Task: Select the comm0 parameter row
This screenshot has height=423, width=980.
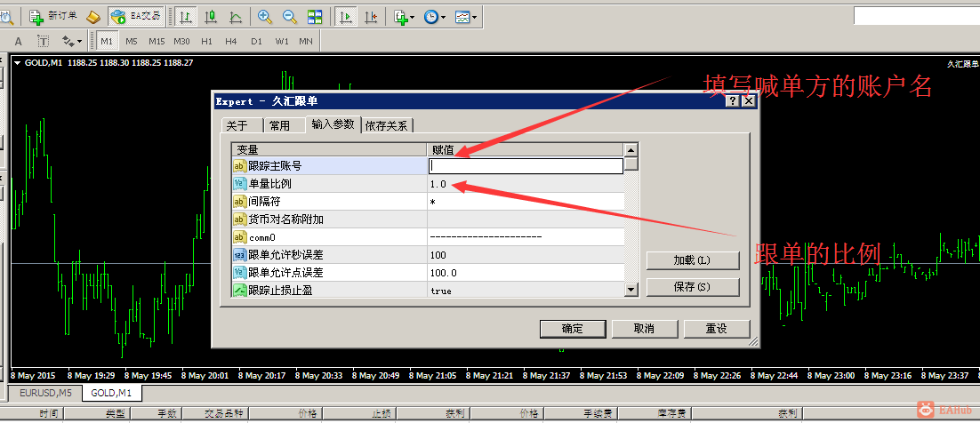Action: tap(428, 237)
